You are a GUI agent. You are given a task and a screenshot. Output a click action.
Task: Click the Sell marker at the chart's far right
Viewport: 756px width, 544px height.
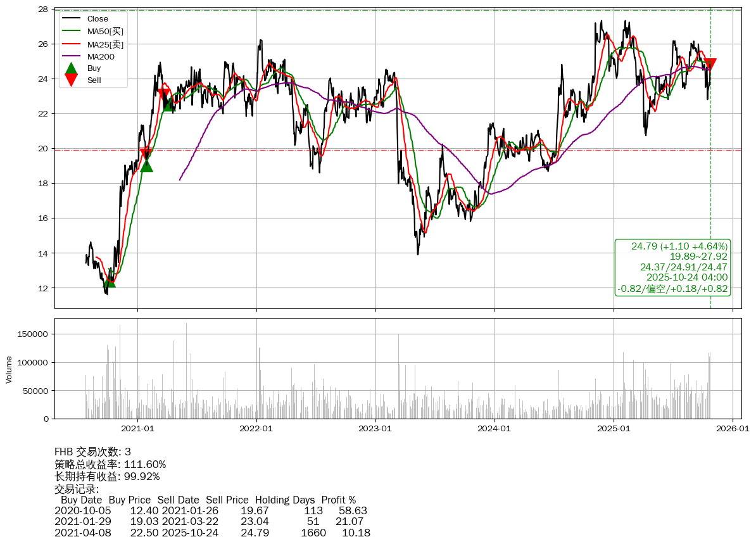click(x=710, y=64)
